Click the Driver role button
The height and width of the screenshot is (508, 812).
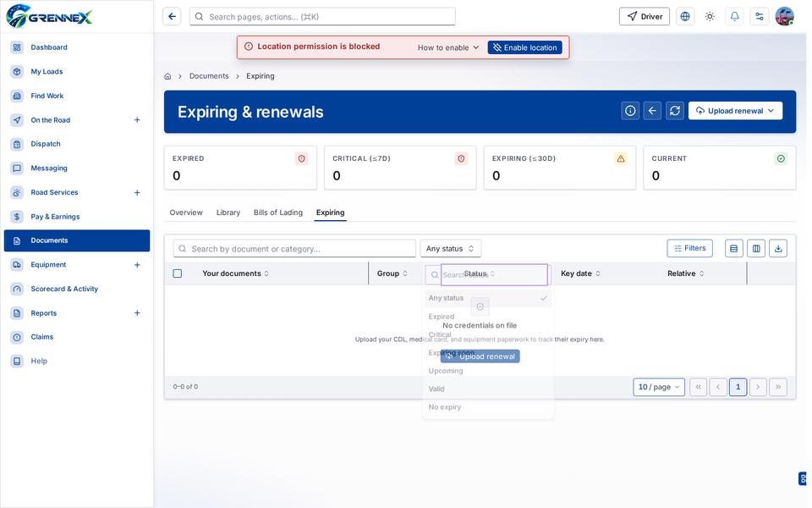[645, 17]
